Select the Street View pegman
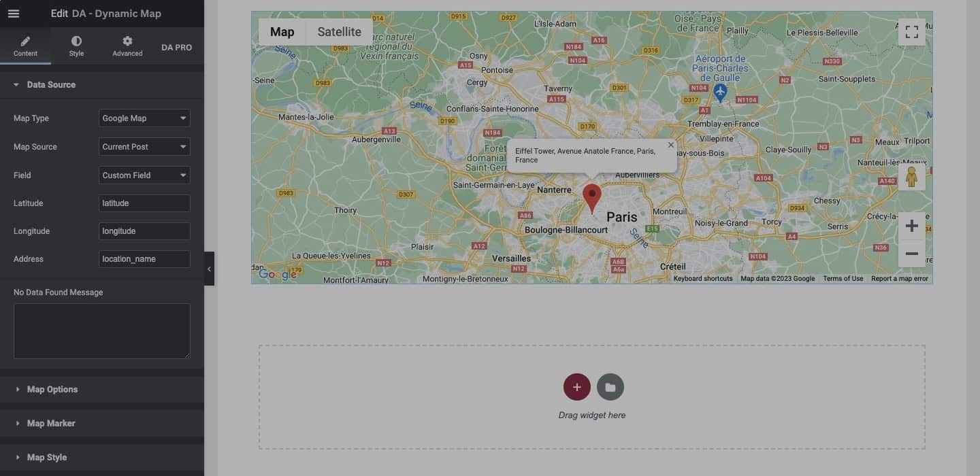 [912, 177]
